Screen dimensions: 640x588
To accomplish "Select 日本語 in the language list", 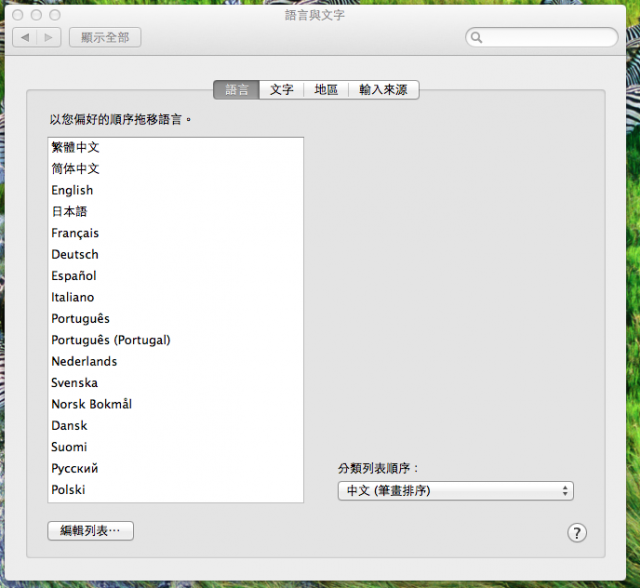I will 176,211.
